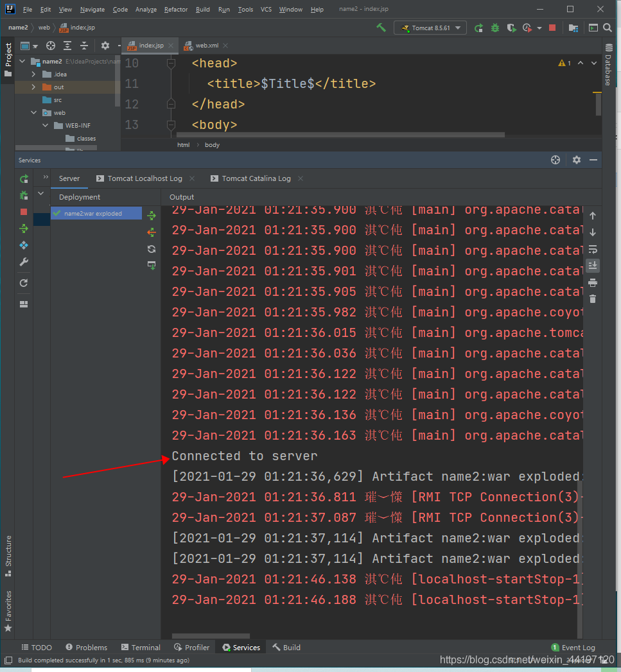Click the Build Project hammer icon
The image size is (621, 672).
[381, 28]
